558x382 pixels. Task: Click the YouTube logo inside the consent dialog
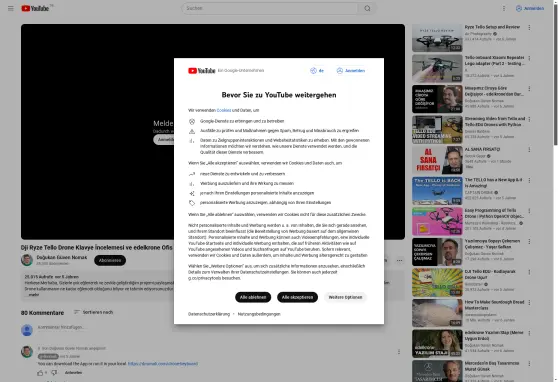pyautogui.click(x=202, y=70)
